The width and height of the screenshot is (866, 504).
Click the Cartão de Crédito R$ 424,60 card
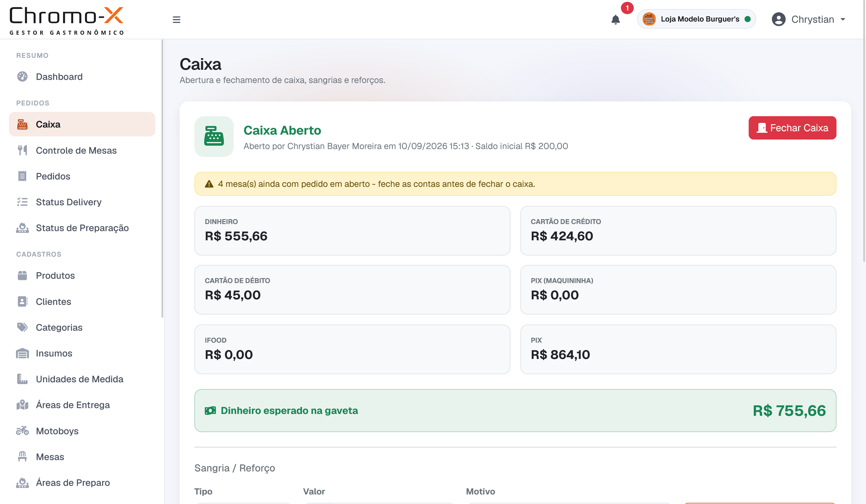(x=678, y=231)
